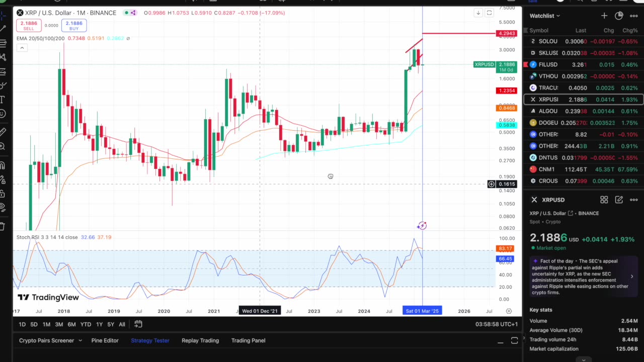The image size is (644, 362).
Task: Set the 1M time range
Action: coord(46,324)
